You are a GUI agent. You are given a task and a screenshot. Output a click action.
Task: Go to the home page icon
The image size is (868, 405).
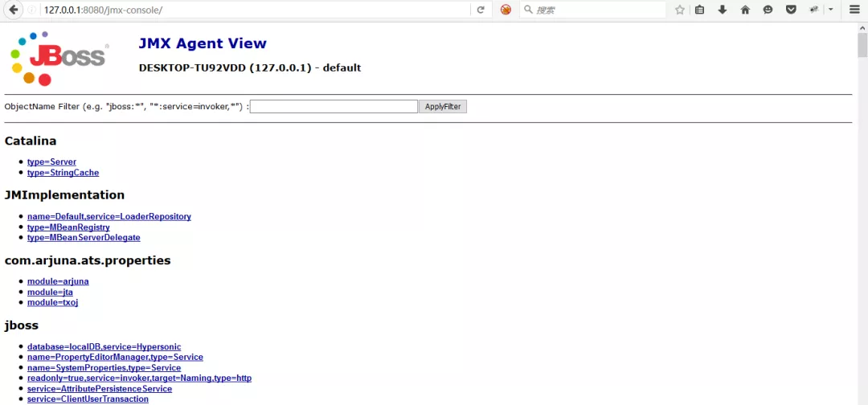click(x=745, y=10)
